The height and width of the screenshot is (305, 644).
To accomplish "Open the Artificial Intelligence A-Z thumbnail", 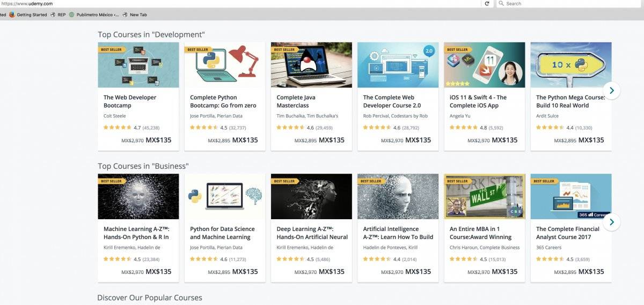I will [x=398, y=196].
